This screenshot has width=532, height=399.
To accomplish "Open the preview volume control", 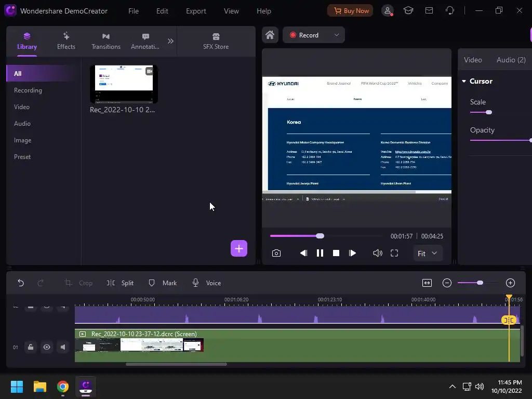I will (x=377, y=253).
